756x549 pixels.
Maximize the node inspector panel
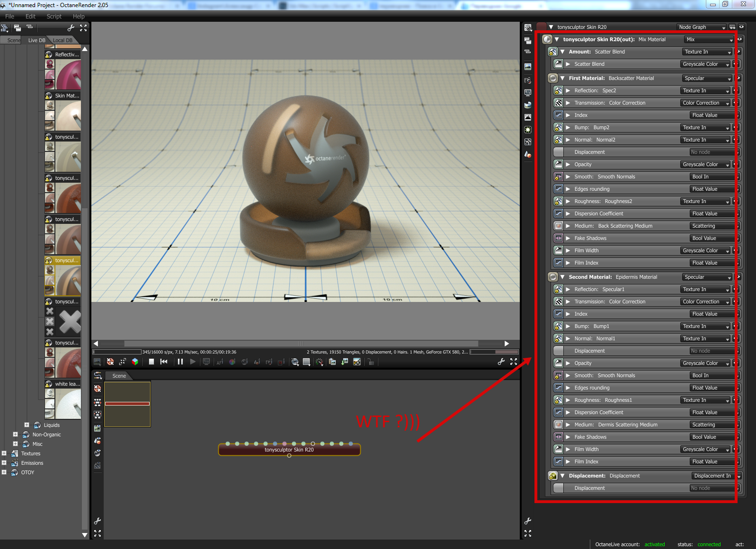(x=528, y=533)
